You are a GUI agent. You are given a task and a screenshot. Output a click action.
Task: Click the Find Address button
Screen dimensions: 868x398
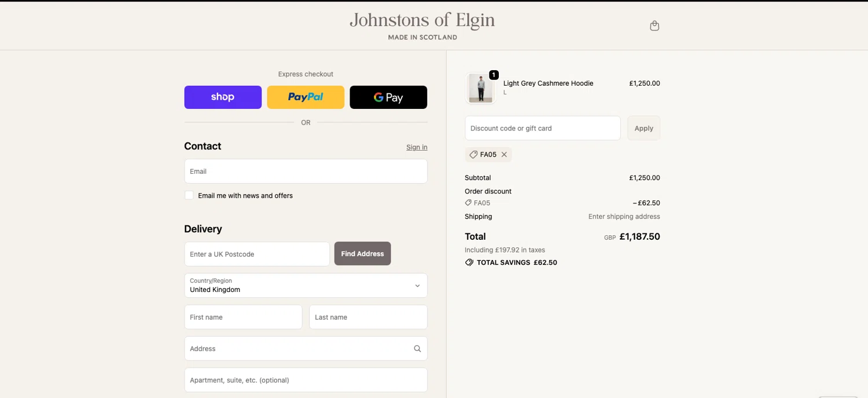[362, 254]
